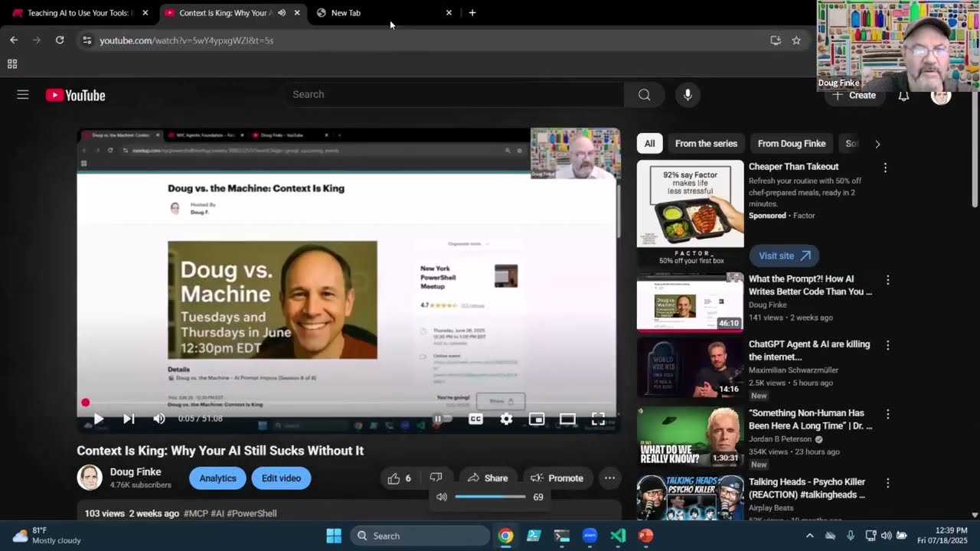Open options for ChatGPT Agent video
The image size is (980, 551).
click(888, 345)
